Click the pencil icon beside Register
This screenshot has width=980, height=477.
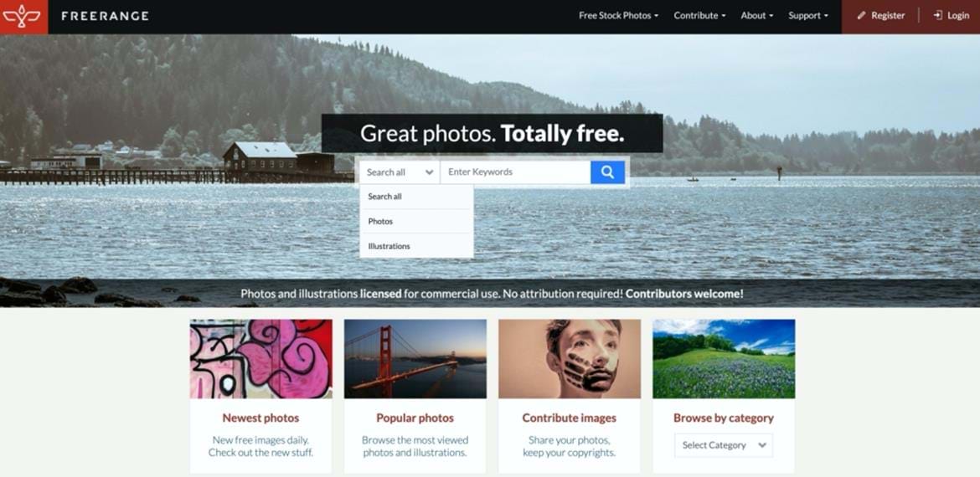point(862,16)
